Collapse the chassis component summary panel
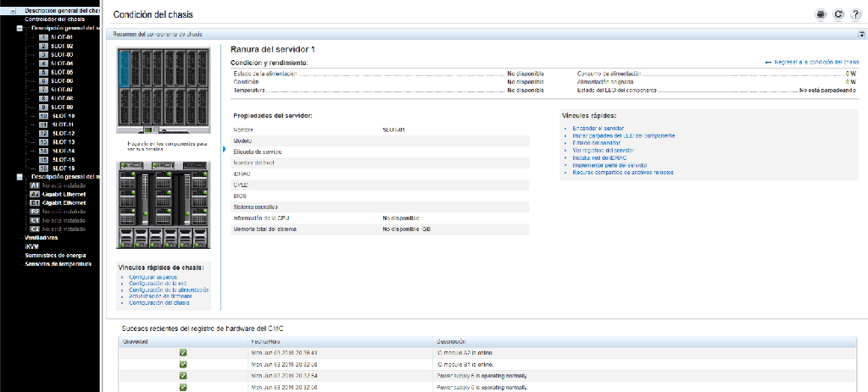Image resolution: width=868 pixels, height=392 pixels. click(x=860, y=34)
